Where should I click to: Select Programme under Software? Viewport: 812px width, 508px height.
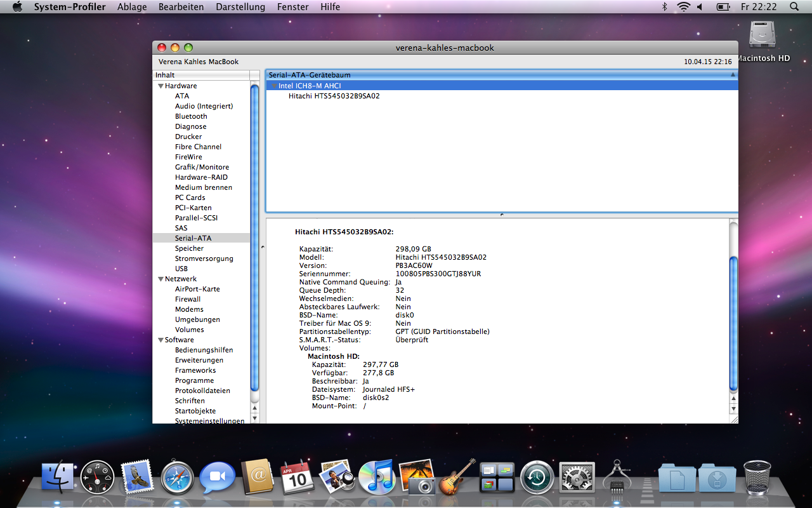tap(194, 380)
